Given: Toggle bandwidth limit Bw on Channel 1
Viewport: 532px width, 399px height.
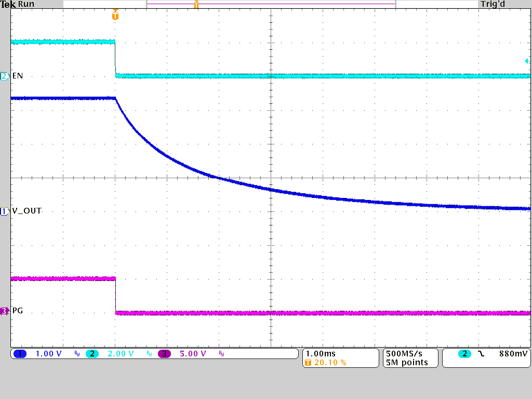Looking at the screenshot, I should coord(76,354).
